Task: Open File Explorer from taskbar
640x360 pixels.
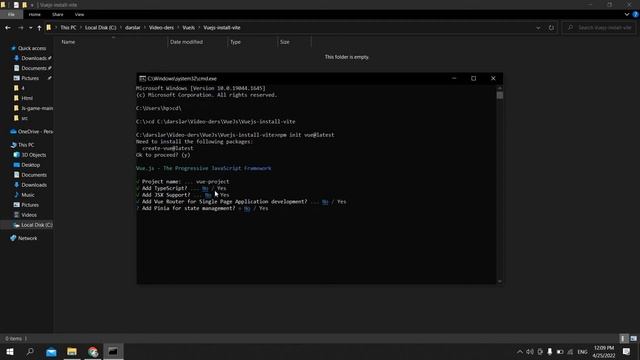Action: click(x=72, y=351)
